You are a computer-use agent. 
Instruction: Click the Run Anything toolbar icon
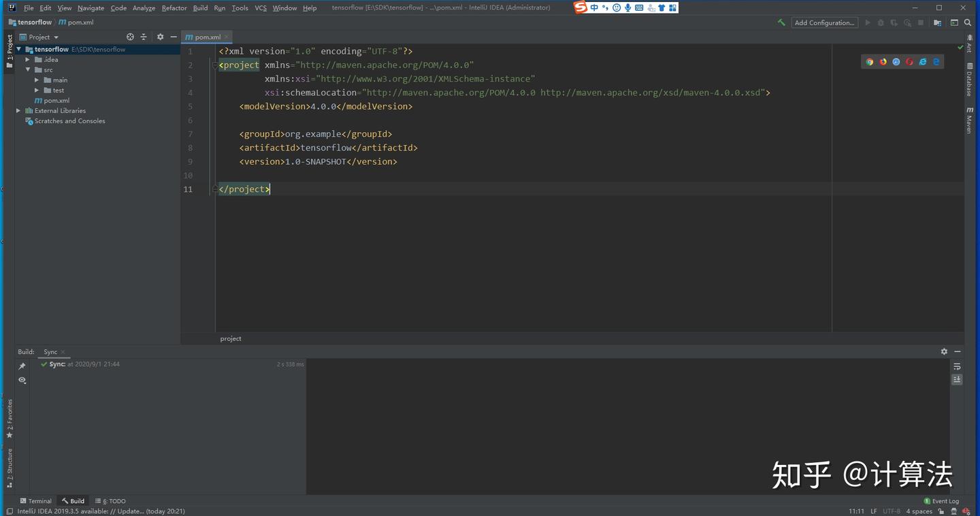(954, 22)
